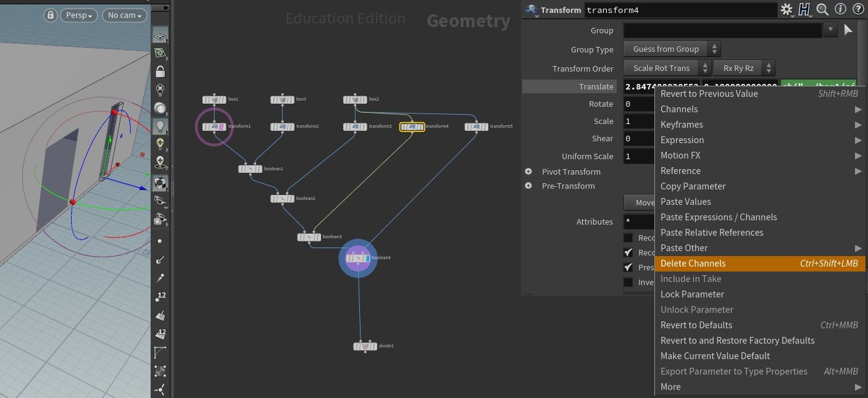Click the circled info icon at top right

(x=840, y=9)
